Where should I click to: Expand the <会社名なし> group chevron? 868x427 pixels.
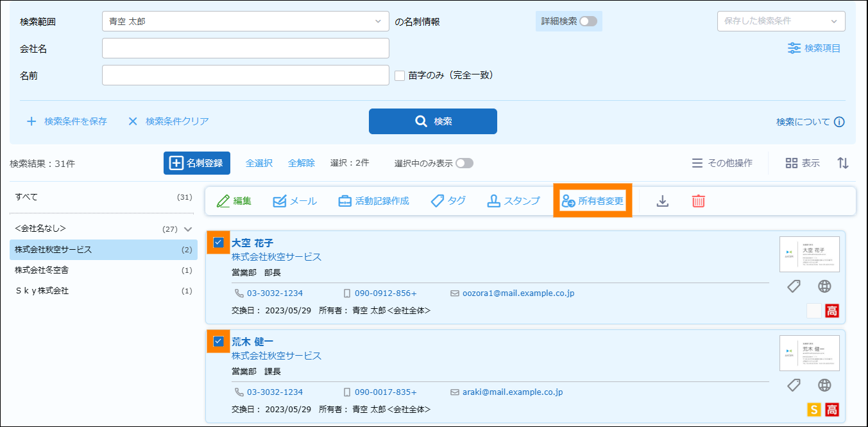pyautogui.click(x=188, y=229)
